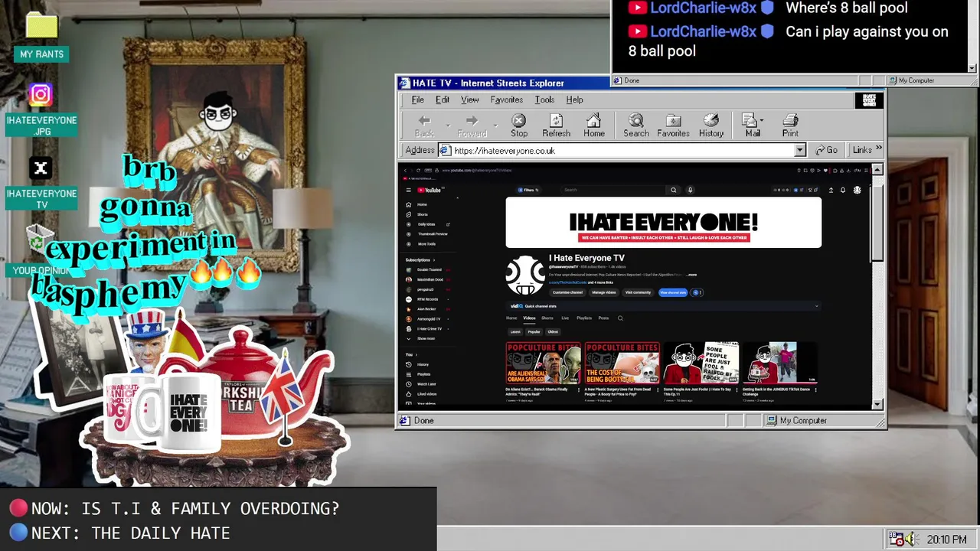Click the Forward toolbar button
This screenshot has height=551, width=980.
(472, 126)
